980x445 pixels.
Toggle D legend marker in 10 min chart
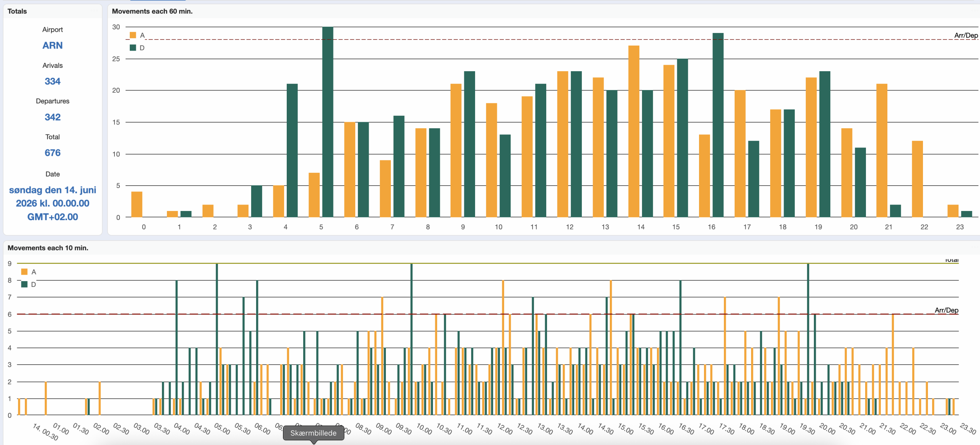coord(24,285)
